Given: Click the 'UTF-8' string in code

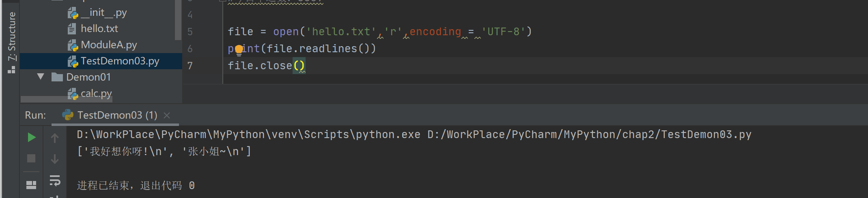Looking at the screenshot, I should pyautogui.click(x=503, y=32).
